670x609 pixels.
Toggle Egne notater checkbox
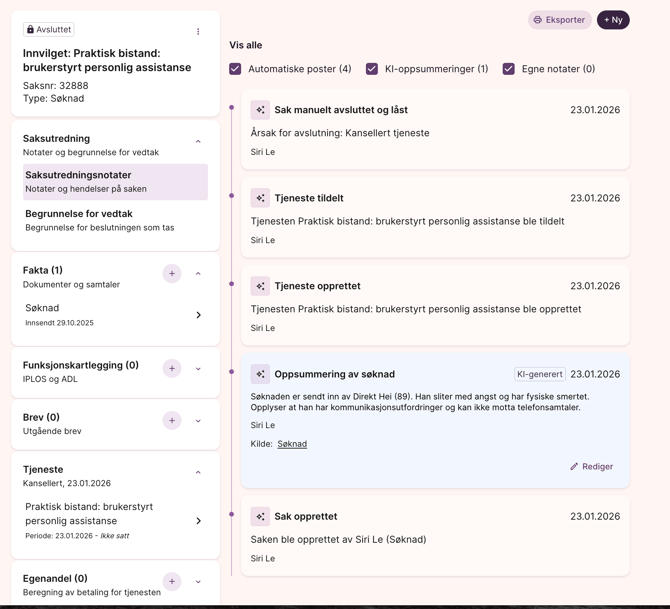point(508,69)
